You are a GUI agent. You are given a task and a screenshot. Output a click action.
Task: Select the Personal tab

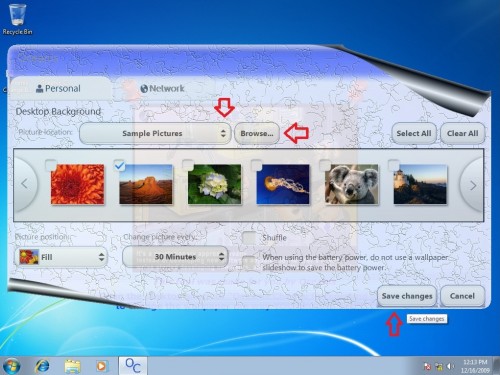(x=59, y=88)
